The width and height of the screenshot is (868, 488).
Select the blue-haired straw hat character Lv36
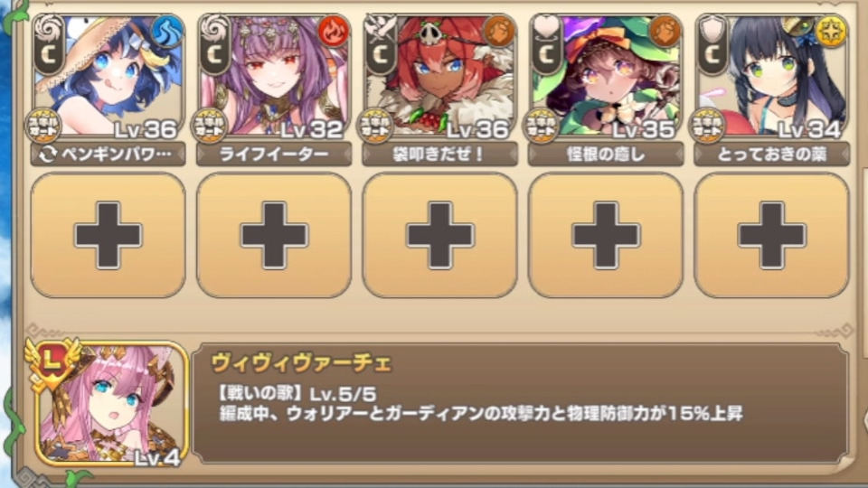tap(108, 76)
